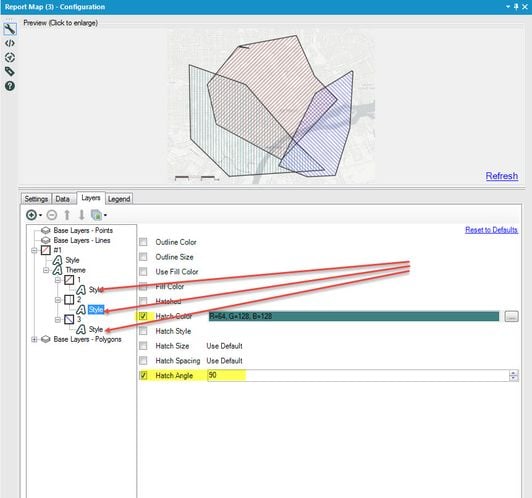Move layer up with the arrow icon
The width and height of the screenshot is (532, 498).
(x=67, y=215)
